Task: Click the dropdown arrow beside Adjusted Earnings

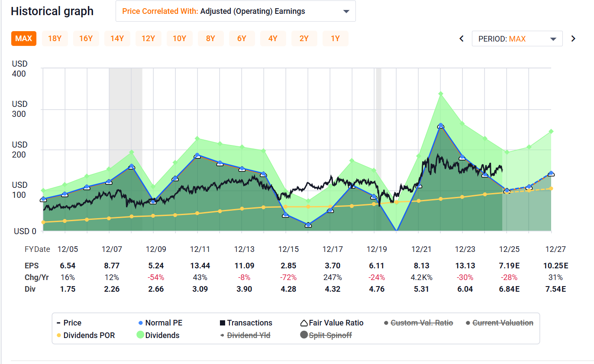Action: point(346,12)
